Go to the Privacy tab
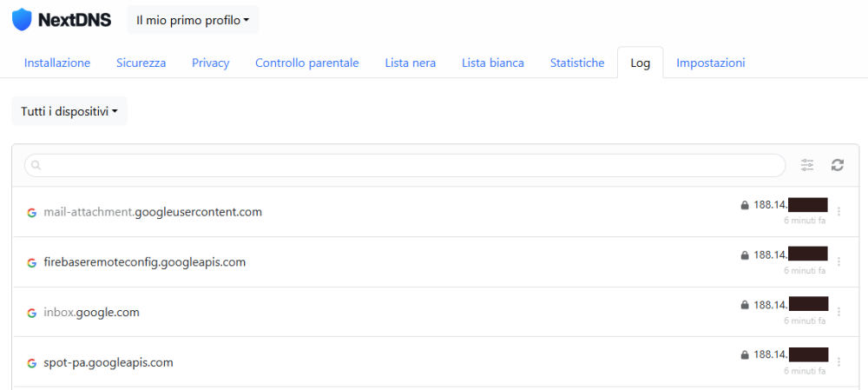Screen dimensions: 868x390 coord(210,63)
